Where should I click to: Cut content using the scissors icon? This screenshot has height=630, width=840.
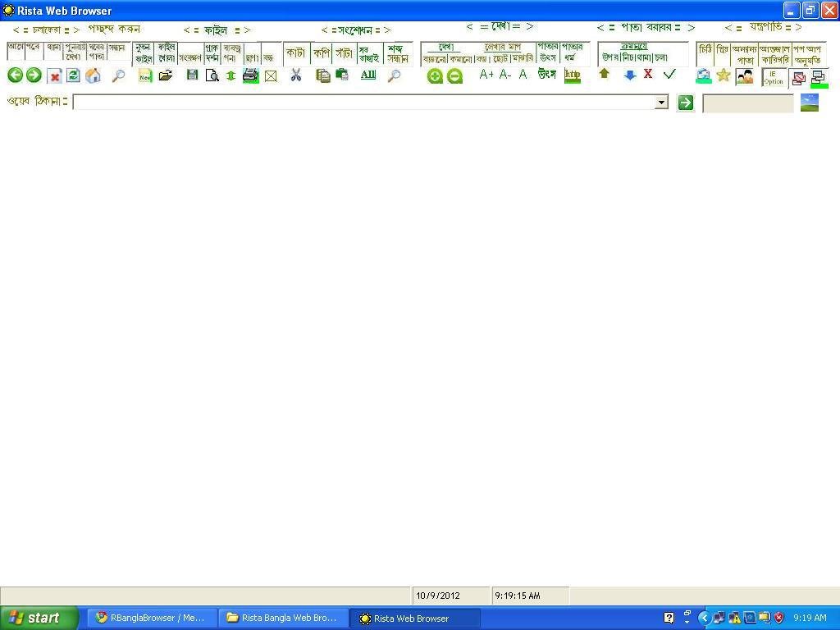[x=295, y=75]
